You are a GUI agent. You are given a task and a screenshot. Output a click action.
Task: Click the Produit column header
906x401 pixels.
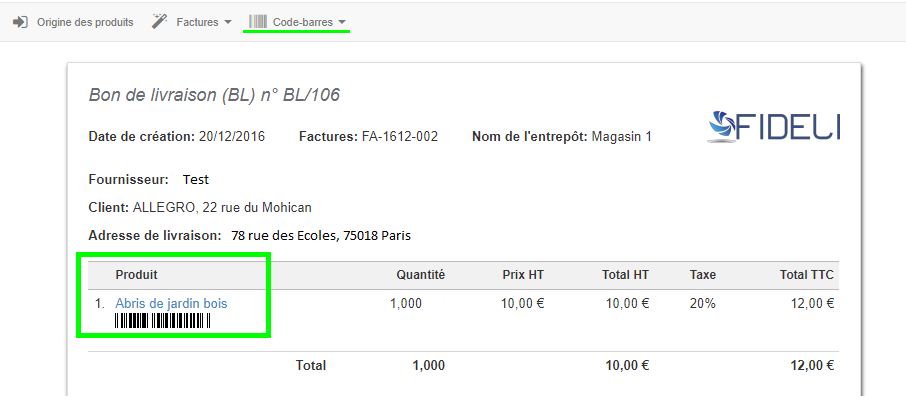coord(137,275)
